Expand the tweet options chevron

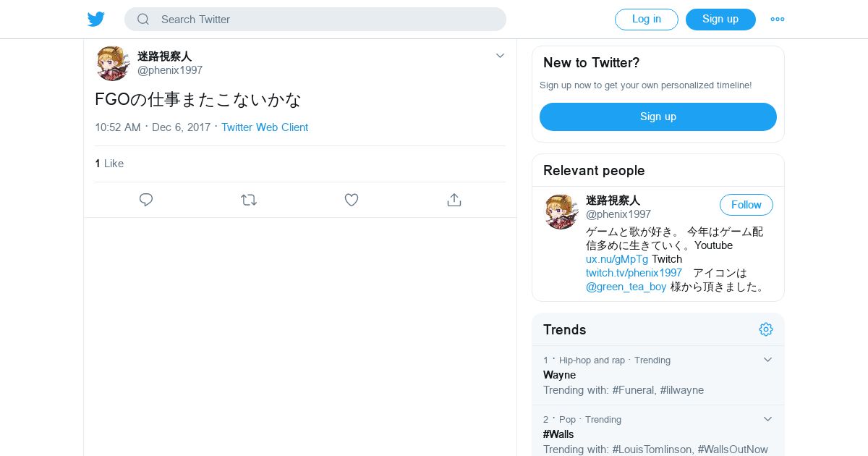(500, 56)
